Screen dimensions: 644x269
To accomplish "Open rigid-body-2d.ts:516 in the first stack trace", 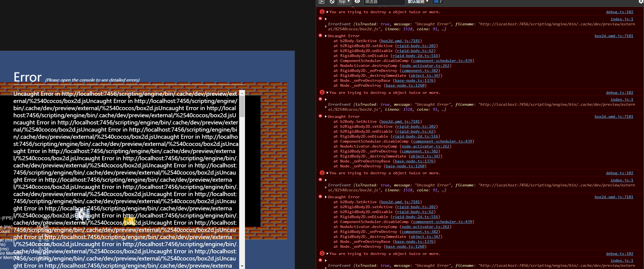I will 415,56.
